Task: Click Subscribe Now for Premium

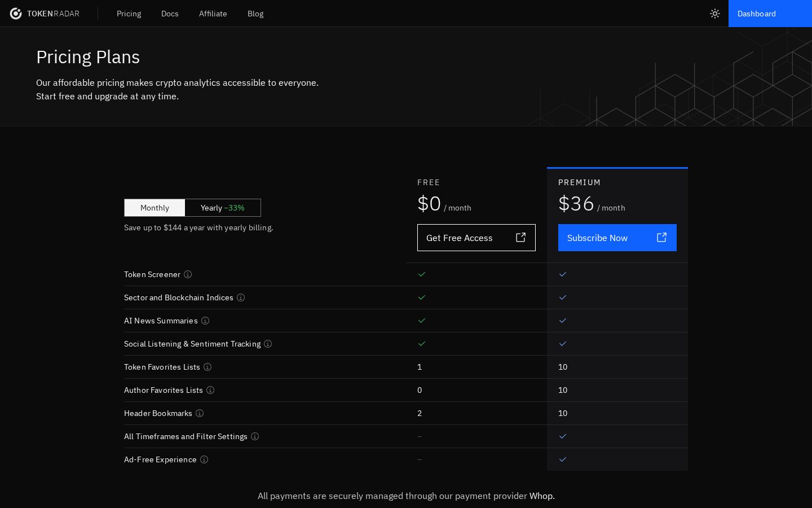Action: pos(617,238)
